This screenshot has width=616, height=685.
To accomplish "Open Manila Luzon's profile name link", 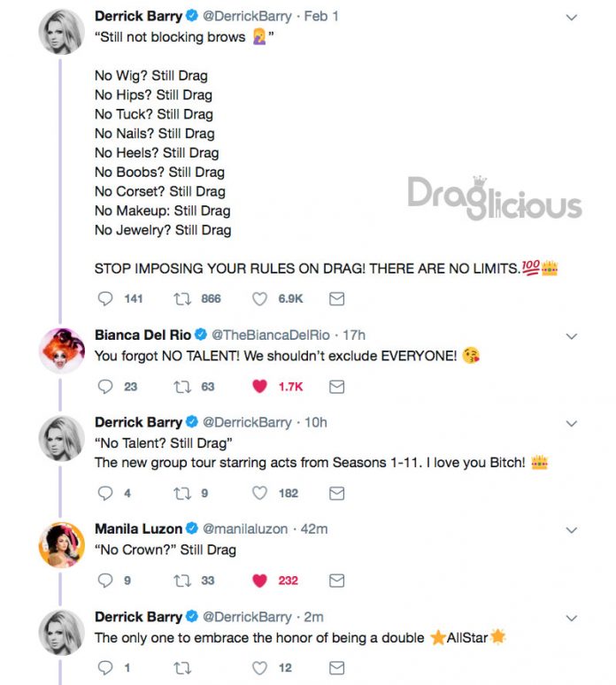I will click(x=138, y=529).
